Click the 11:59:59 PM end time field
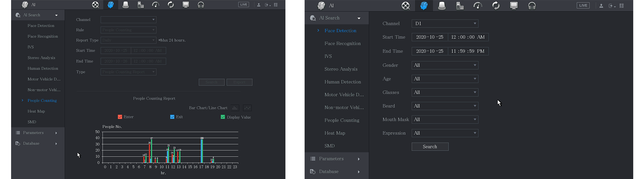The image size is (644, 179). tap(468, 51)
